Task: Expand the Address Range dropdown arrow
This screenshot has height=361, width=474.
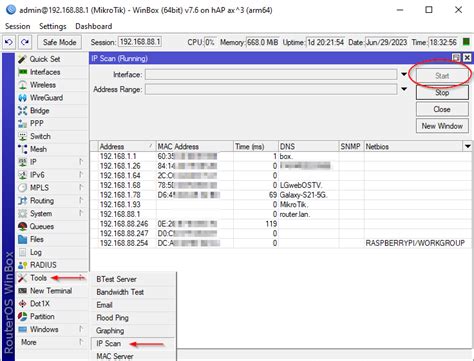Action: (404, 89)
